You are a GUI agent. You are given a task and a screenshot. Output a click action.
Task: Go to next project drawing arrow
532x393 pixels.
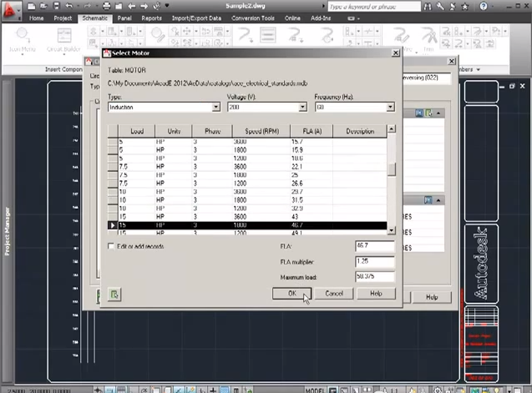(x=144, y=6)
